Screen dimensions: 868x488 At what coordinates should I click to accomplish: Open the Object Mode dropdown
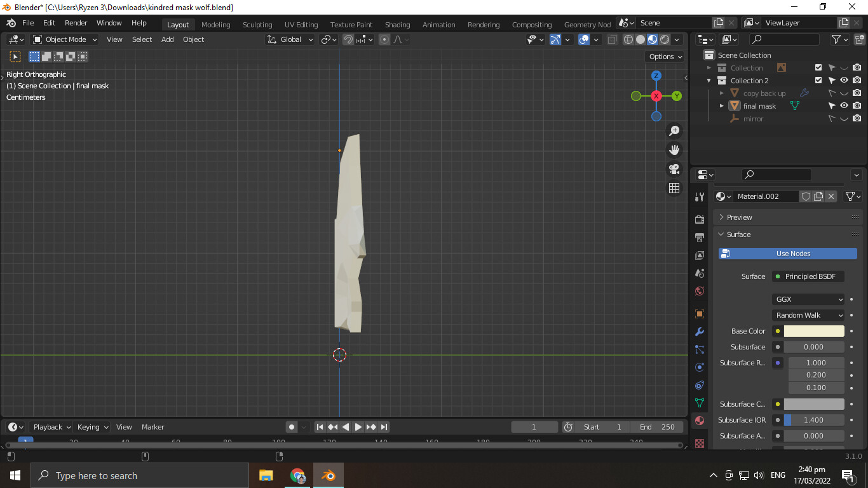[65, 39]
